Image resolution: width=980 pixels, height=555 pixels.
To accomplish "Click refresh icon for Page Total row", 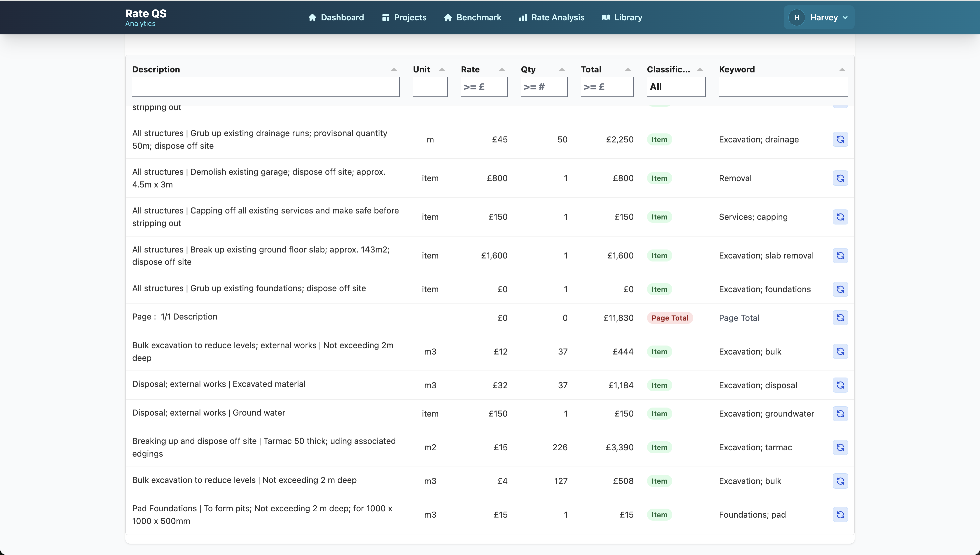I will (x=840, y=318).
